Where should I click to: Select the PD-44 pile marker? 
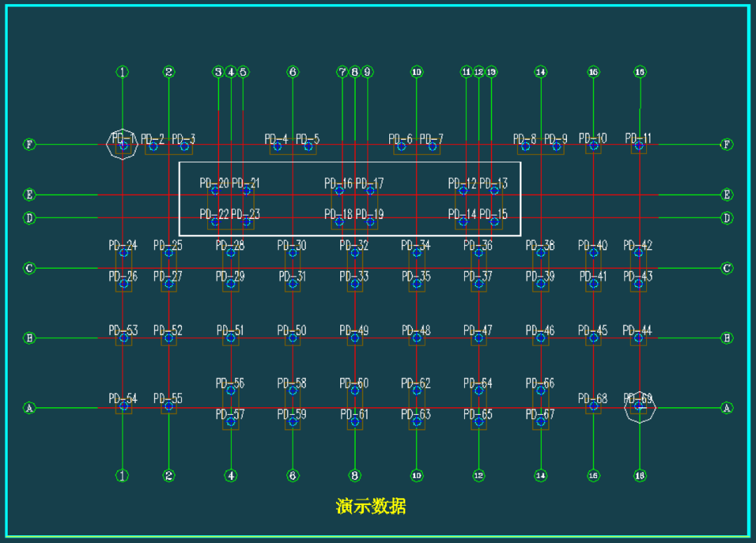point(638,338)
